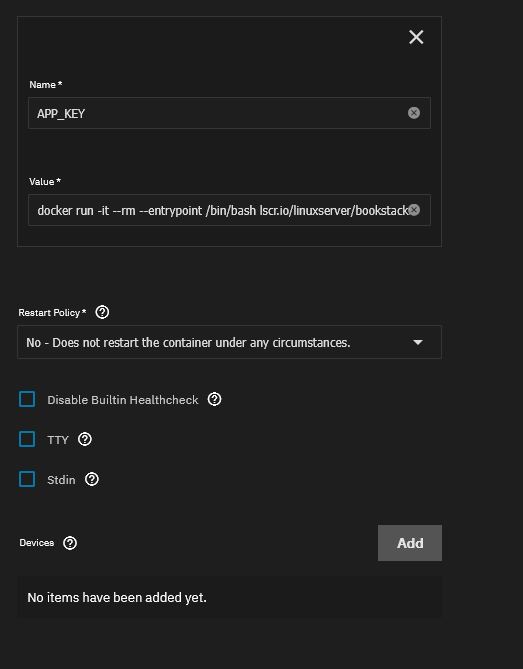Clear the Value field with its X icon
The height and width of the screenshot is (669, 523).
(x=414, y=210)
